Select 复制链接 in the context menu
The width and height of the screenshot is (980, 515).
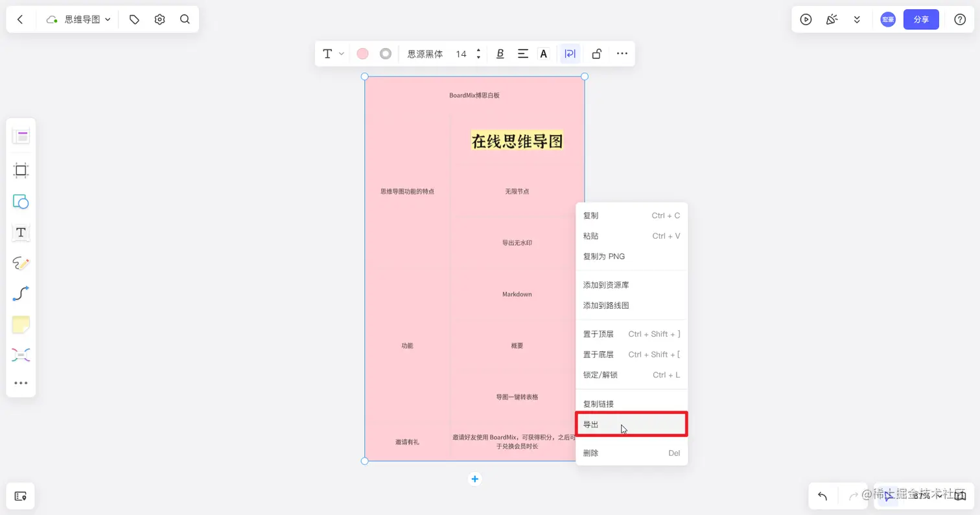point(632,403)
